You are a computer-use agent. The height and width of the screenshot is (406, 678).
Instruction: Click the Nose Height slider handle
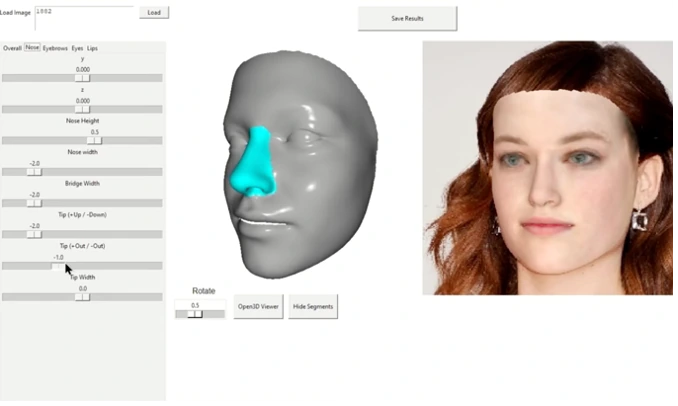pyautogui.click(x=94, y=141)
